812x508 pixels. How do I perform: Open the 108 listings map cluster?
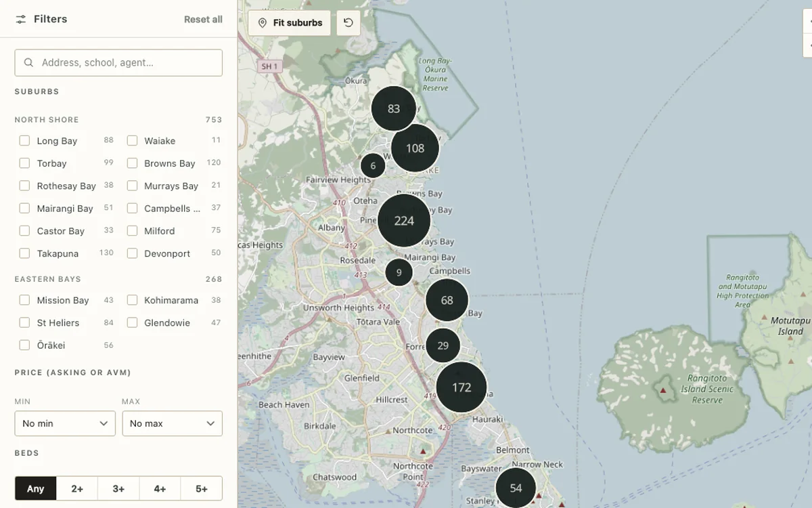coord(415,148)
